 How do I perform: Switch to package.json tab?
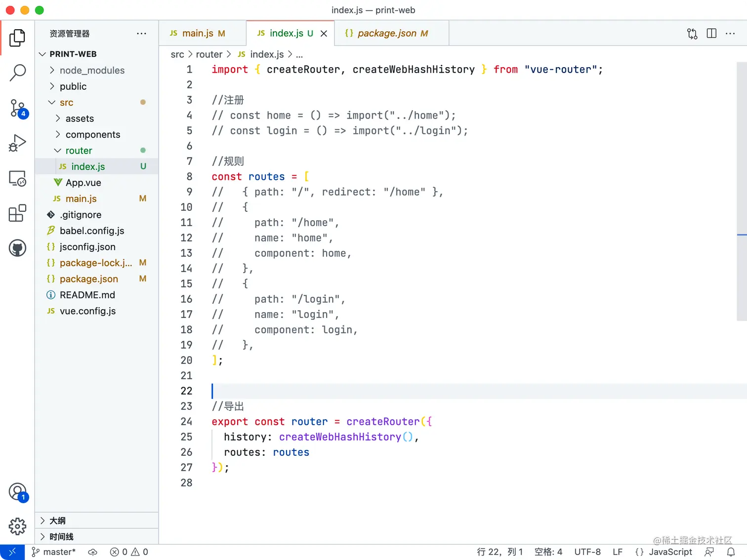(x=391, y=33)
